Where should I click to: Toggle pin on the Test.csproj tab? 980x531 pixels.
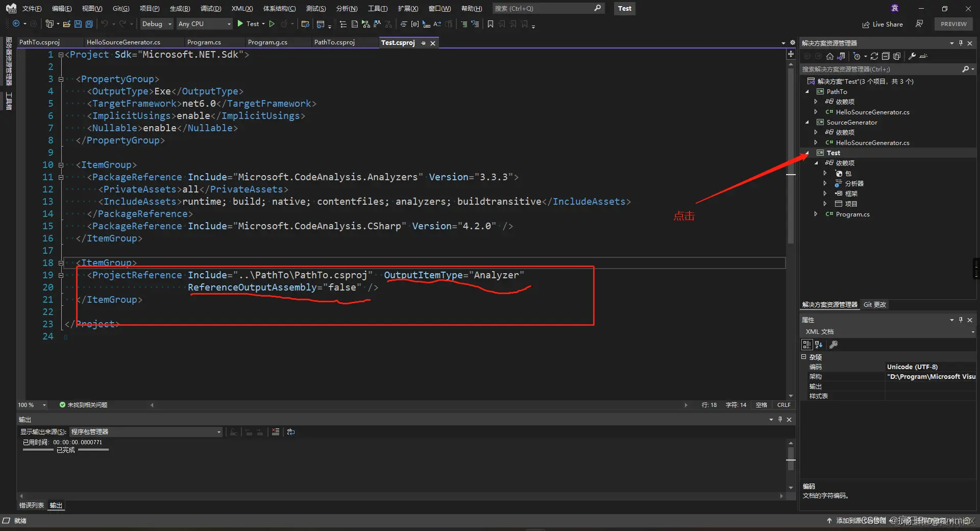tap(423, 43)
